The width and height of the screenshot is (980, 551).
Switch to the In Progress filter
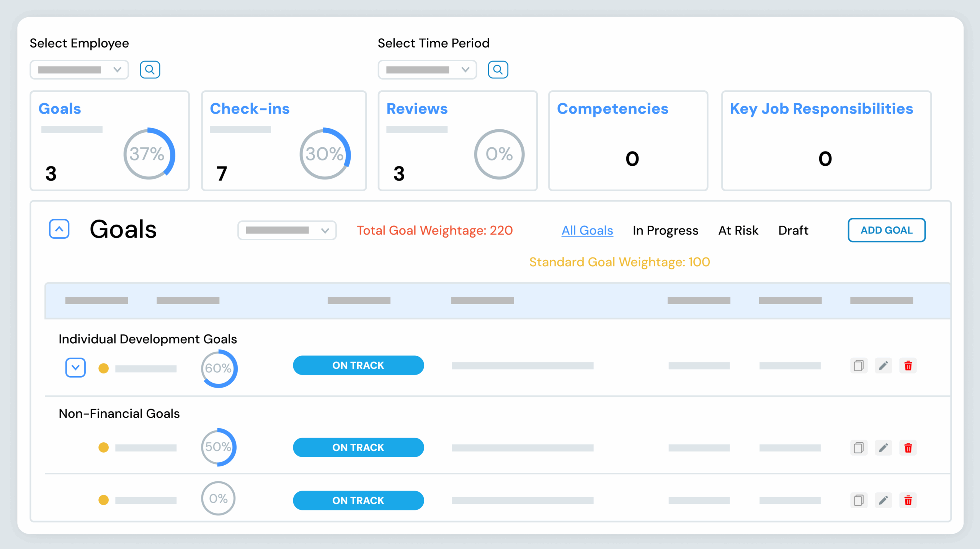point(665,230)
